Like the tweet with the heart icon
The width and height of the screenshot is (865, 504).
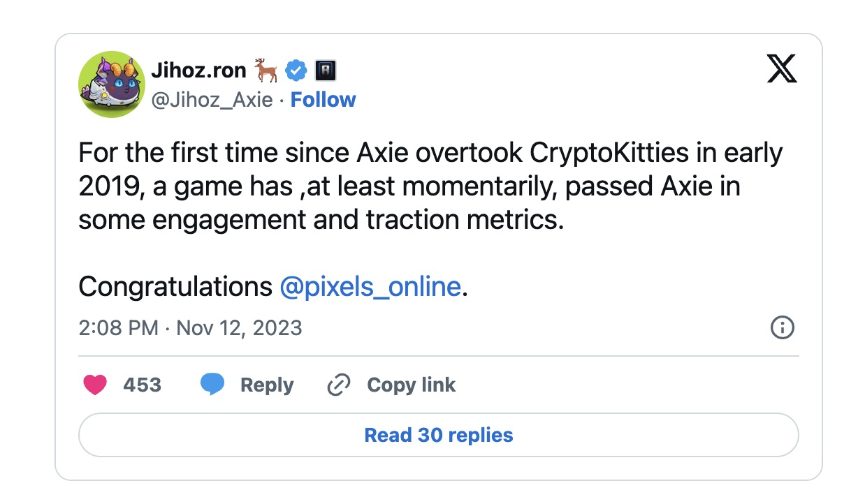(x=95, y=385)
